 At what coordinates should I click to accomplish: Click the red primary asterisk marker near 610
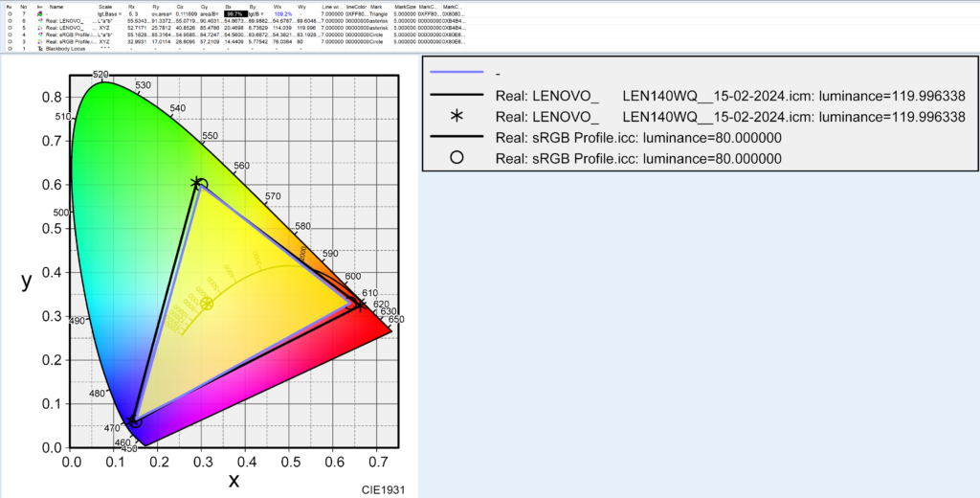(360, 304)
